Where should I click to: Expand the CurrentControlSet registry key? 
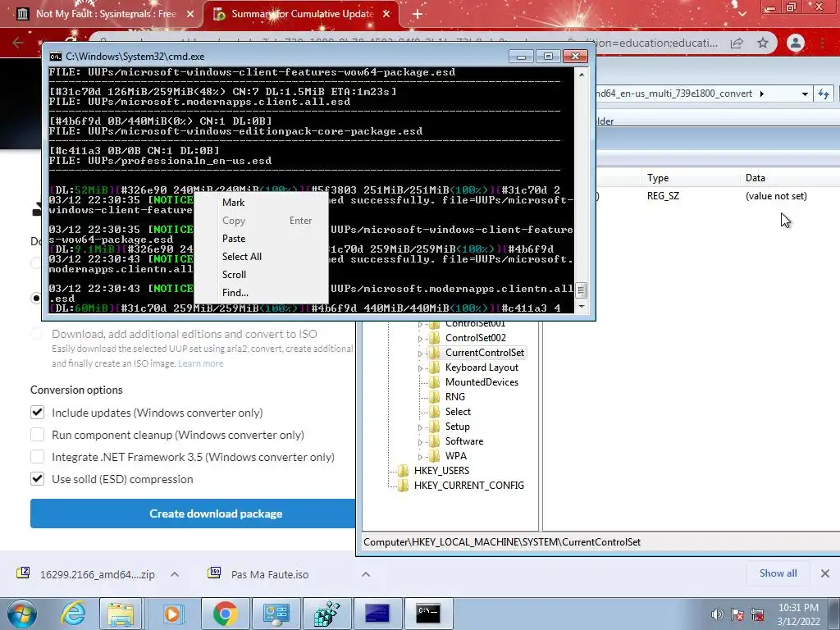pyautogui.click(x=420, y=354)
